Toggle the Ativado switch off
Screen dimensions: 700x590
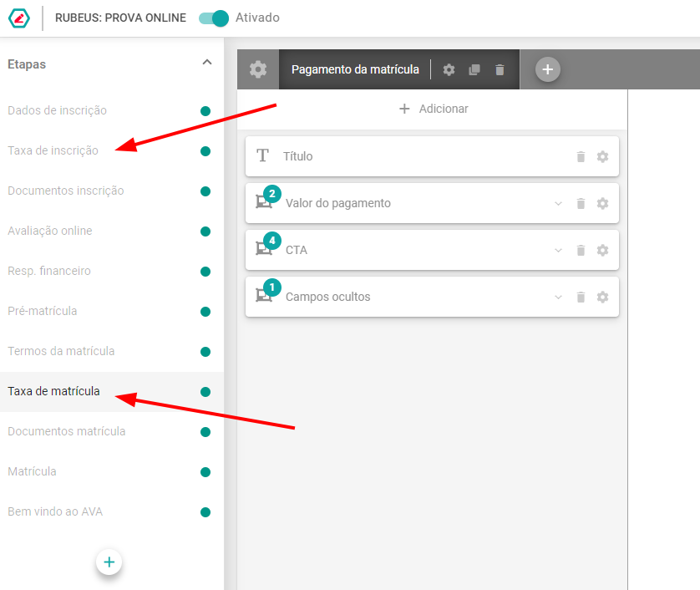[213, 18]
